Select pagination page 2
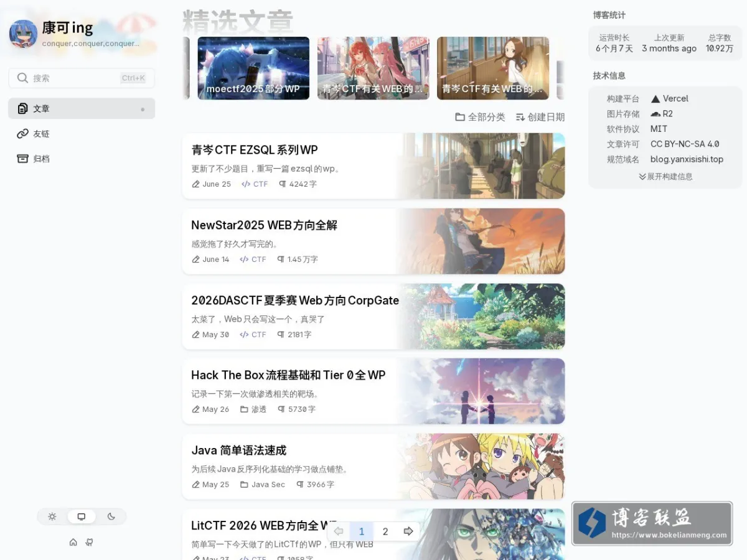747x560 pixels. pos(385,531)
